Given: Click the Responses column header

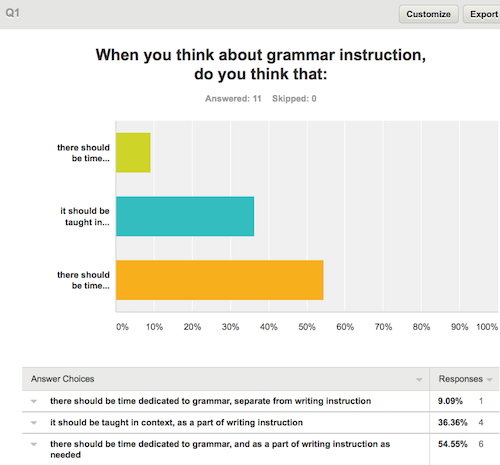Looking at the screenshot, I should click(460, 379).
